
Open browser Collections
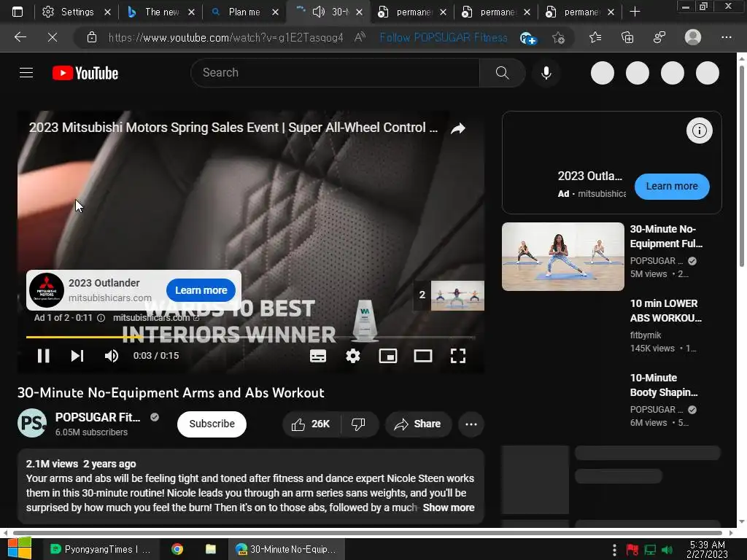coord(627,37)
